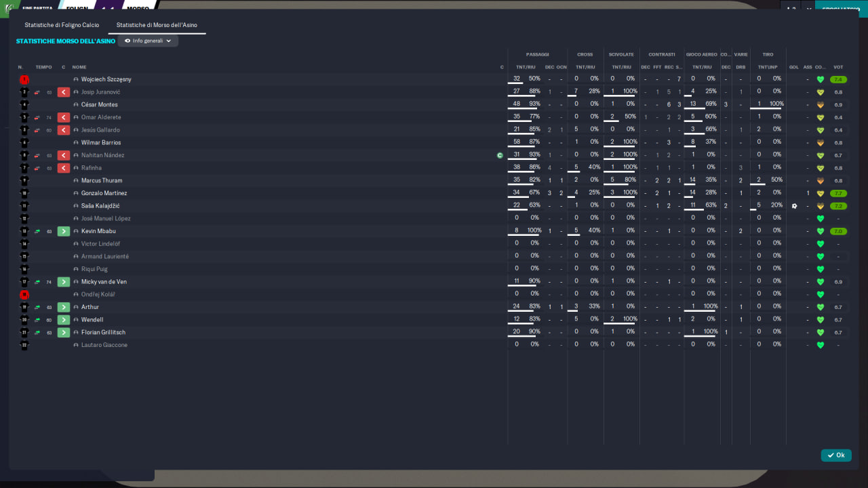
Task: Click the player info icon beside Marcus Thuram
Action: 77,181
